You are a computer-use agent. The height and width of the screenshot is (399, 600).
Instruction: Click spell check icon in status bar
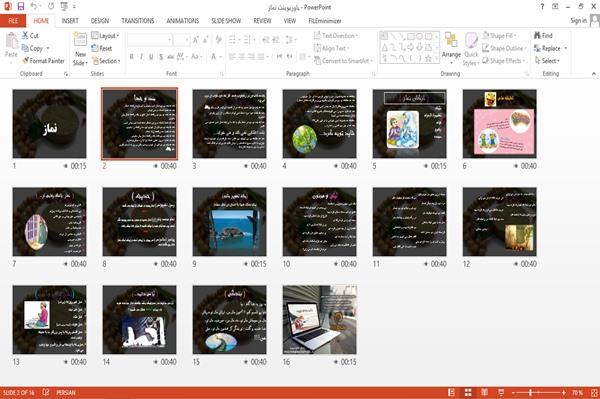click(x=46, y=392)
